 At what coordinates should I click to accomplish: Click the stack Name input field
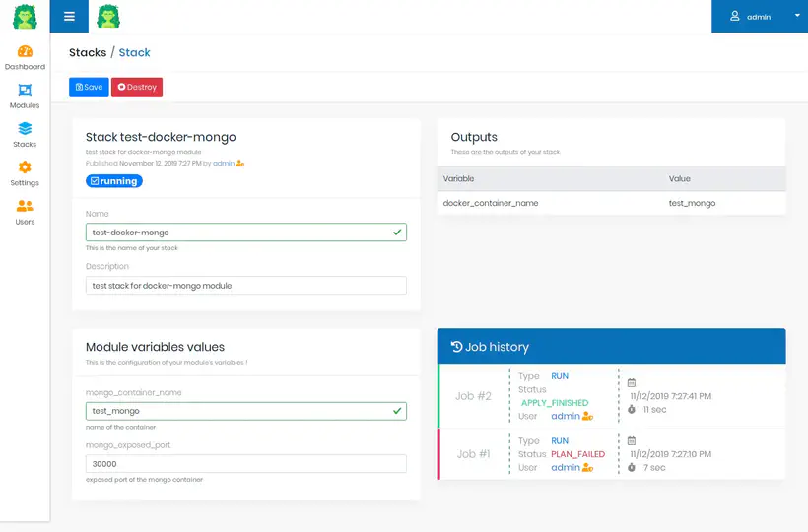pos(245,233)
